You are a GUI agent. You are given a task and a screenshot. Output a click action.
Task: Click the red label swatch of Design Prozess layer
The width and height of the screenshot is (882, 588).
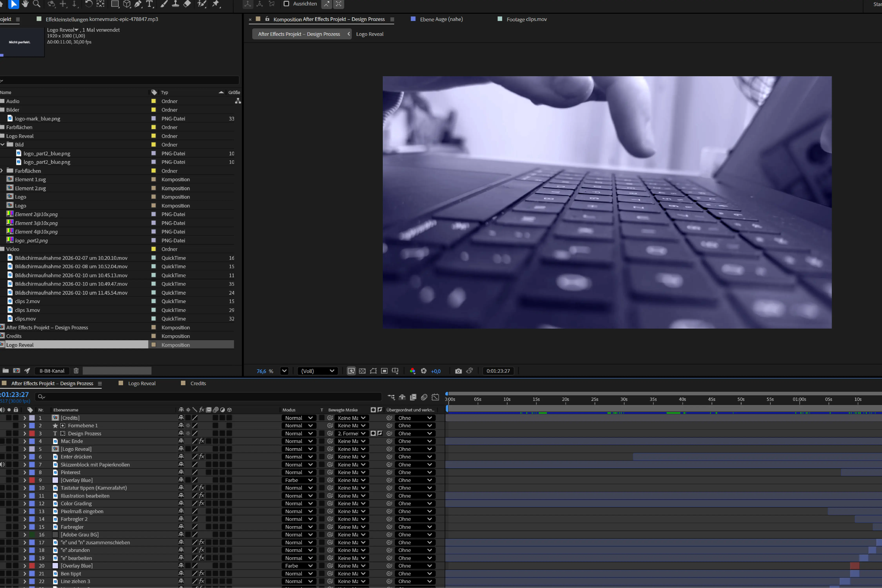(x=32, y=433)
